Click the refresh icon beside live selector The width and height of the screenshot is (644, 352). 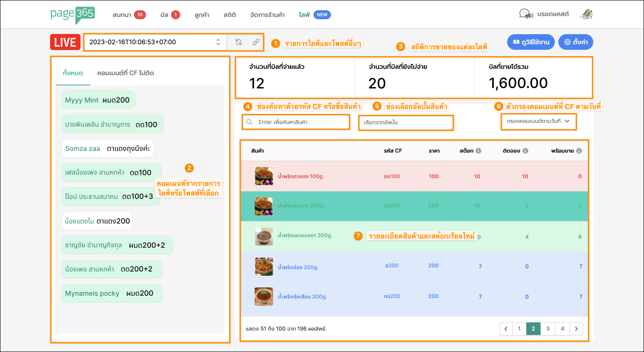point(239,42)
